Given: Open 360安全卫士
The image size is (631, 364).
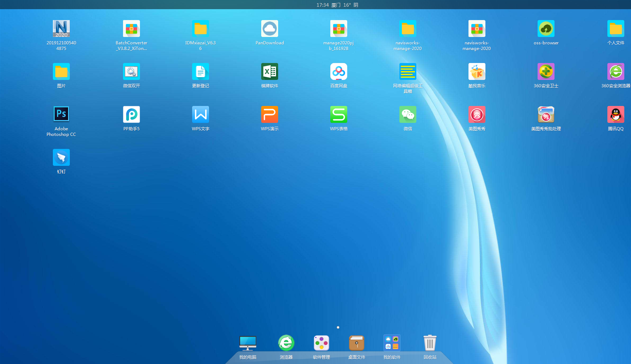Looking at the screenshot, I should [546, 71].
